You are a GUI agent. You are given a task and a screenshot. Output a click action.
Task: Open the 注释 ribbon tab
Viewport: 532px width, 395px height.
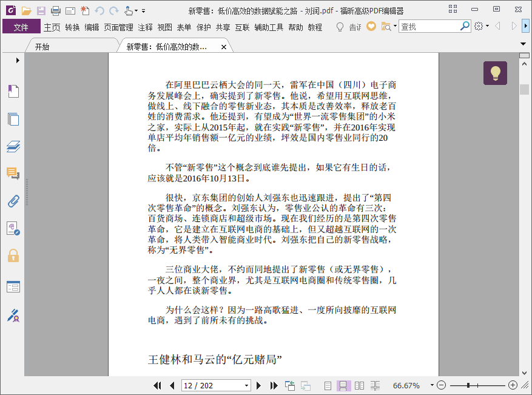click(145, 27)
